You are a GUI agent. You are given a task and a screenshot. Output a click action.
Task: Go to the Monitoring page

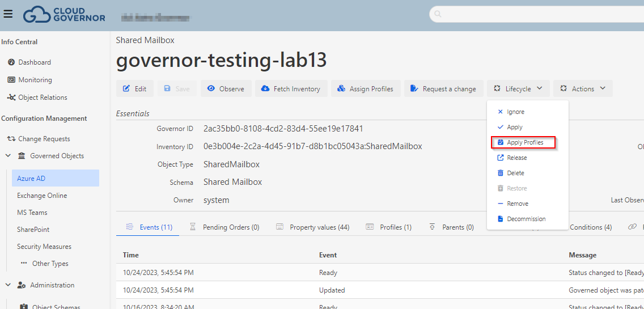35,80
